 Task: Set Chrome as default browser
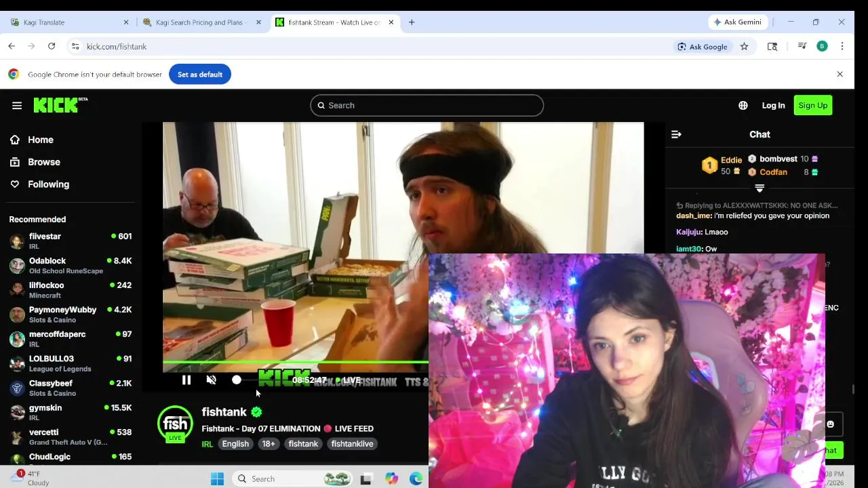(x=200, y=75)
